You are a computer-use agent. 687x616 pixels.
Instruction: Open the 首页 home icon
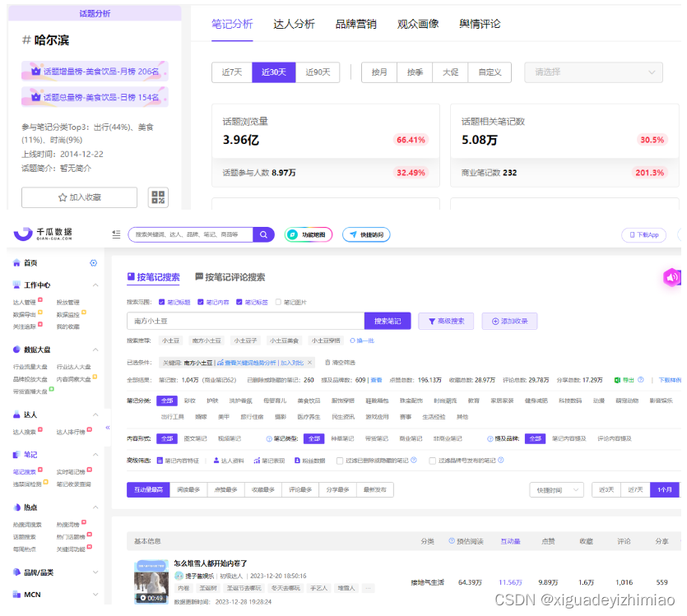[16, 262]
